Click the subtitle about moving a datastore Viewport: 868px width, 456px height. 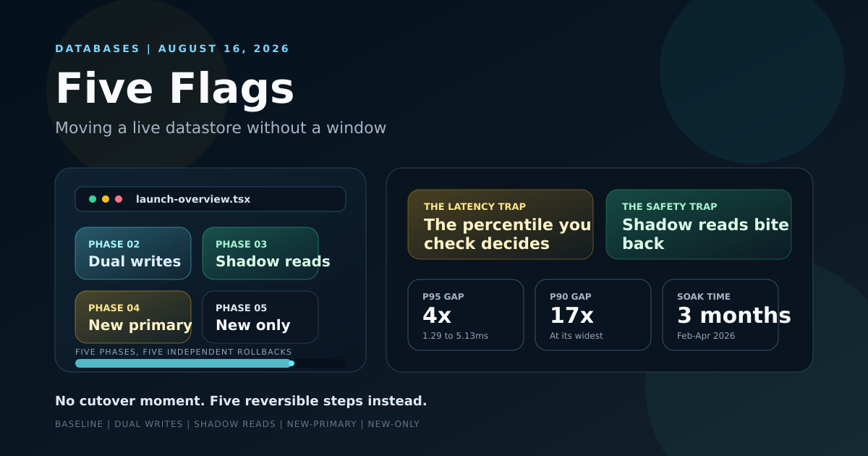coord(221,128)
